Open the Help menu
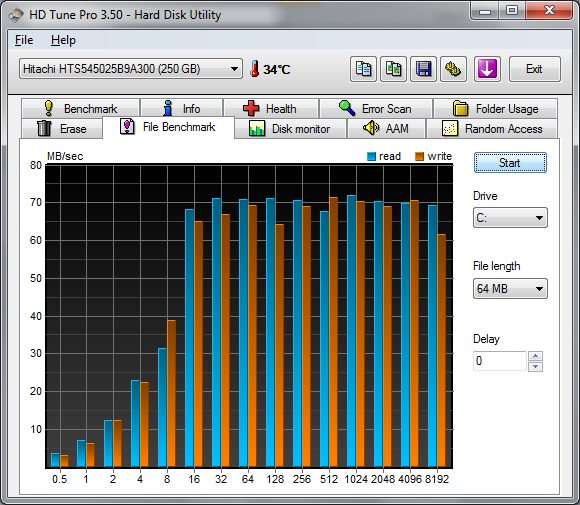The height and width of the screenshot is (505, 580). pyautogui.click(x=63, y=40)
